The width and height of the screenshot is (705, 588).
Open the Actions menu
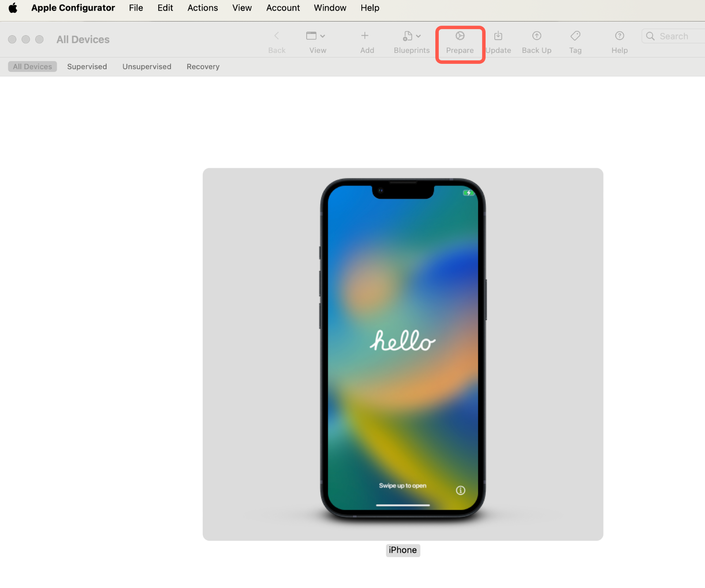202,7
